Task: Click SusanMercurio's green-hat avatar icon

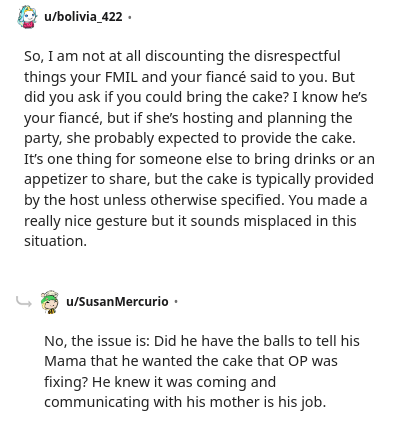Action: [x=50, y=302]
